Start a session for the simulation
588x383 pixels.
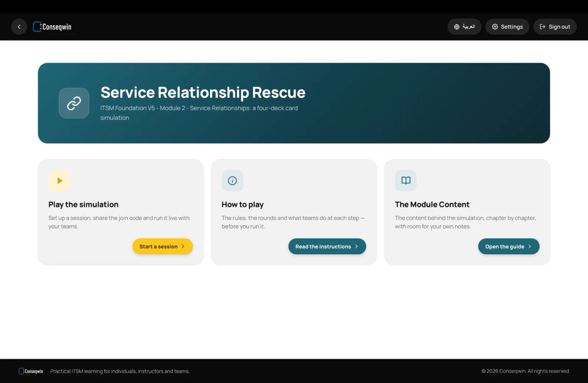tap(162, 247)
